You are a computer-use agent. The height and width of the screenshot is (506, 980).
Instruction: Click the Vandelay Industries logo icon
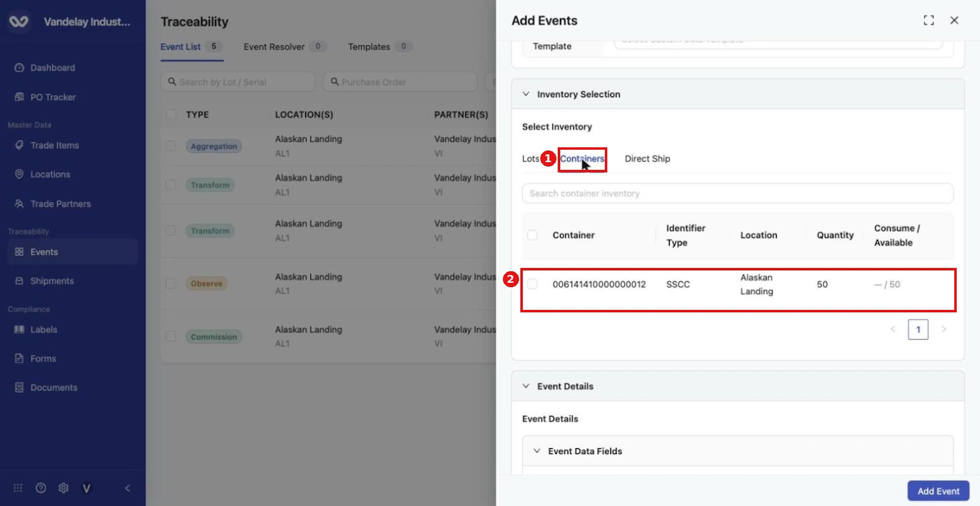(x=19, y=21)
